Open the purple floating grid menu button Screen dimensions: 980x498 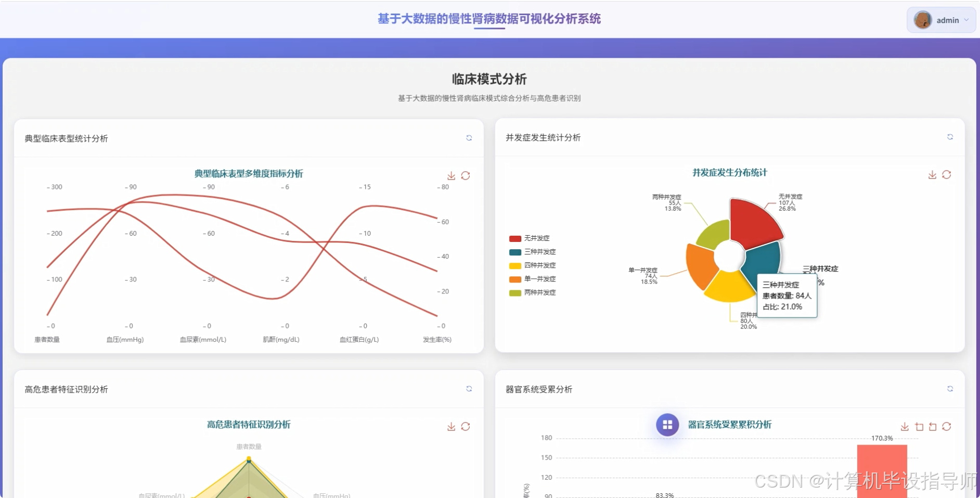tap(667, 425)
